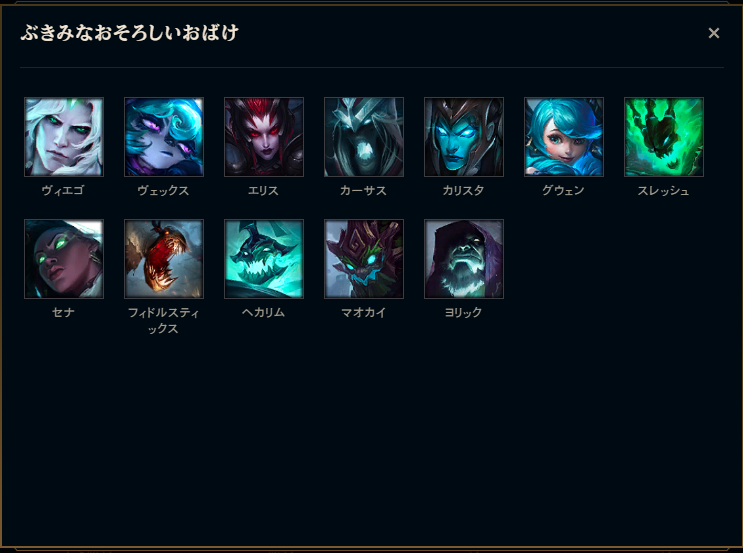Click the ヨリック name label
The width and height of the screenshot is (743, 553).
(x=463, y=312)
